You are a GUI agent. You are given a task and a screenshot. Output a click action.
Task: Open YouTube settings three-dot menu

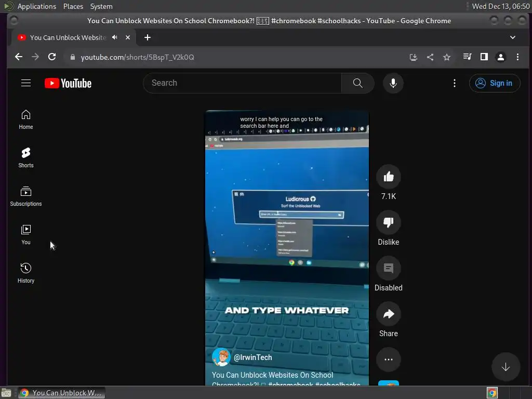coord(454,83)
